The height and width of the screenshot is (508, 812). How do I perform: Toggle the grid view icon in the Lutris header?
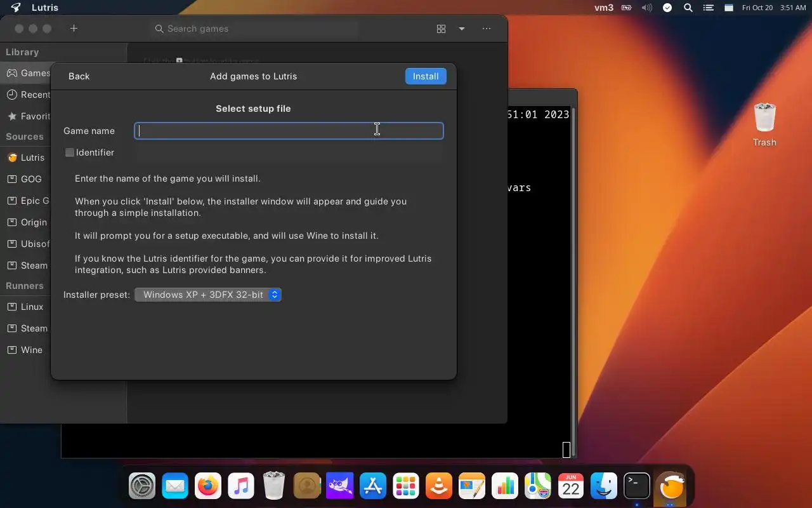441,29
